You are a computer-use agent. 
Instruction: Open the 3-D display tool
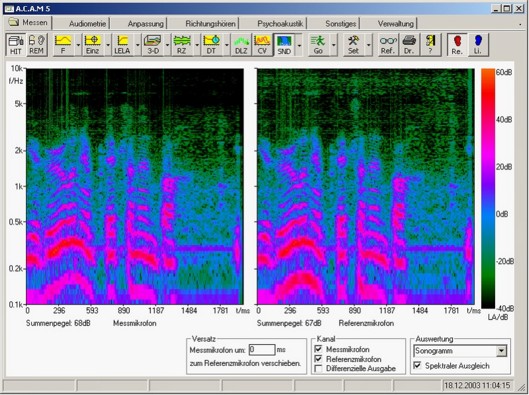pos(152,45)
